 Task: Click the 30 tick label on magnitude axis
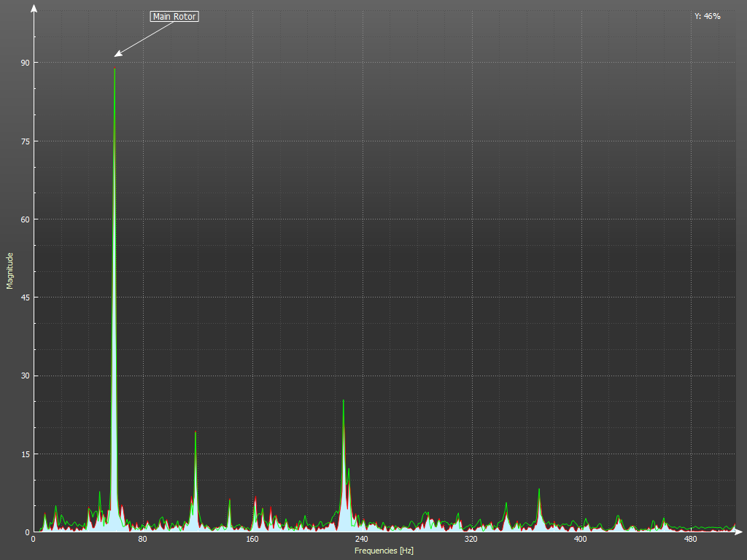tap(26, 376)
